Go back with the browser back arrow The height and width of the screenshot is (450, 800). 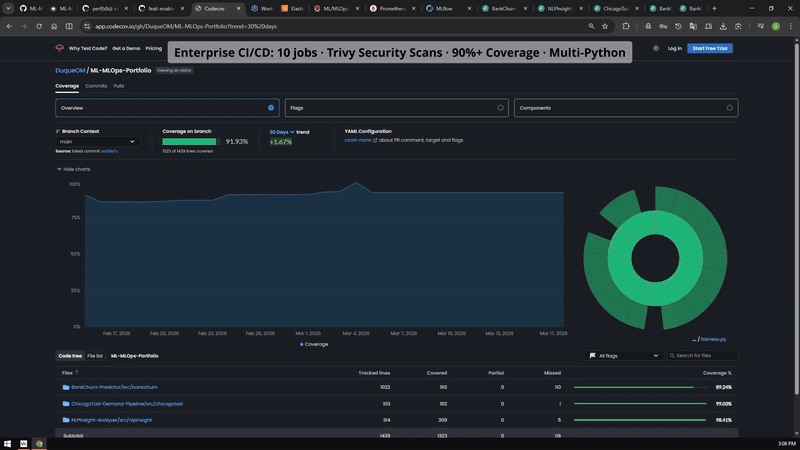pos(9,27)
